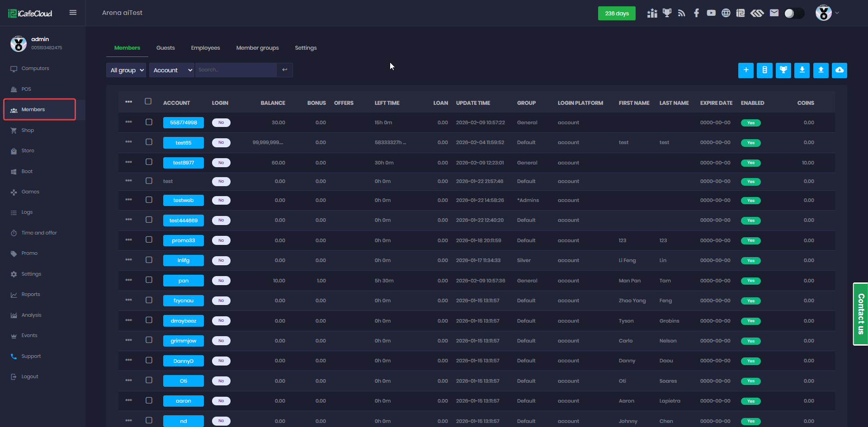Click the cloud download icon button
This screenshot has height=427, width=868.
[839, 70]
